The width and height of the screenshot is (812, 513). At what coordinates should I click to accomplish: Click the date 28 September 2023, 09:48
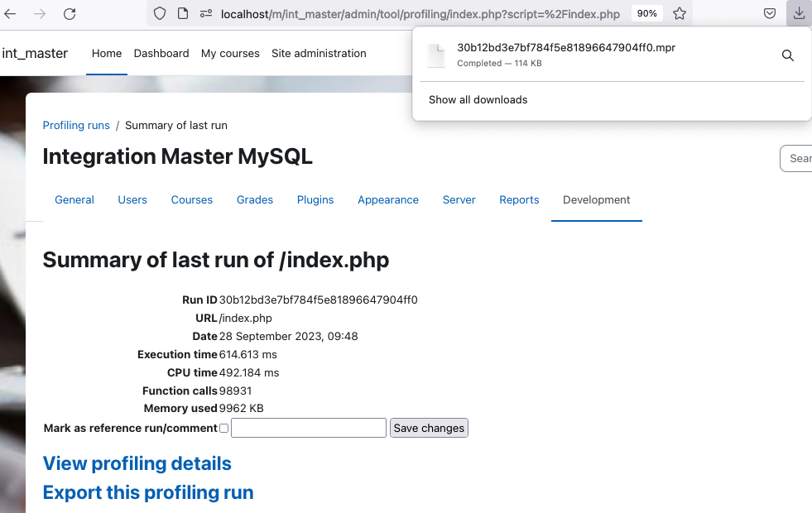pyautogui.click(x=288, y=337)
